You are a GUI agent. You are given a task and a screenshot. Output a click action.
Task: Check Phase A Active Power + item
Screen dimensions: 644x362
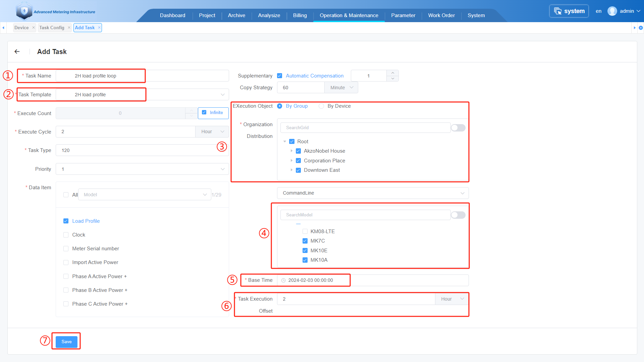66,276
